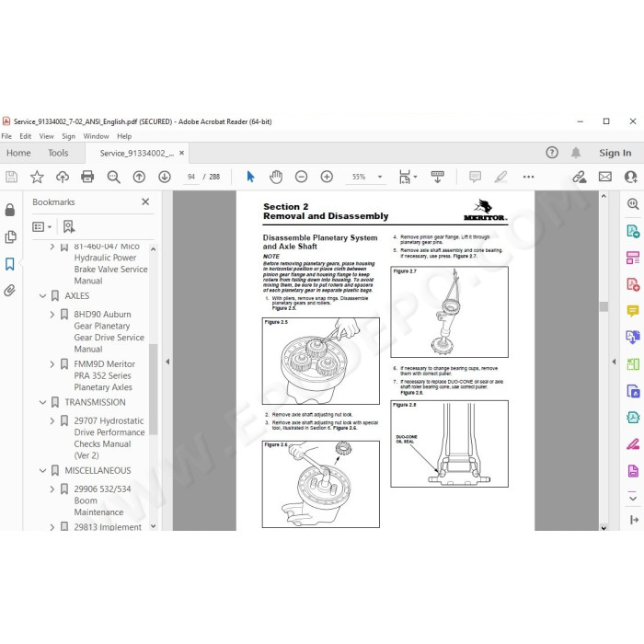The image size is (644, 644).
Task: Open Create PDF tool in right pane
Action: pos(633,284)
